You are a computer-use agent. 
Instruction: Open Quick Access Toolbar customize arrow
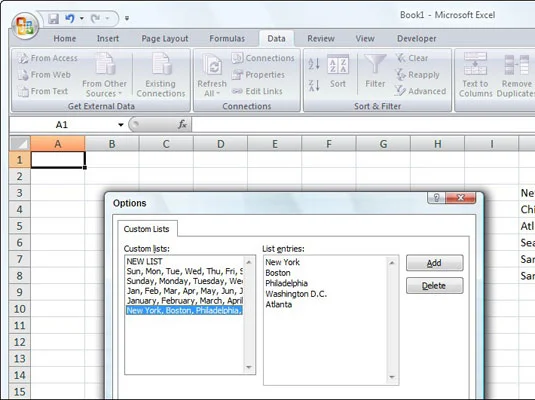127,18
